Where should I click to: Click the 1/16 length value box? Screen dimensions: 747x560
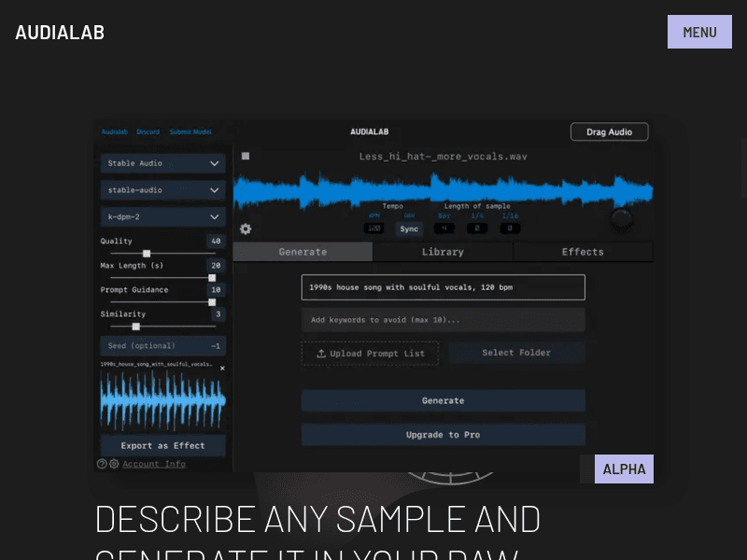pyautogui.click(x=510, y=229)
